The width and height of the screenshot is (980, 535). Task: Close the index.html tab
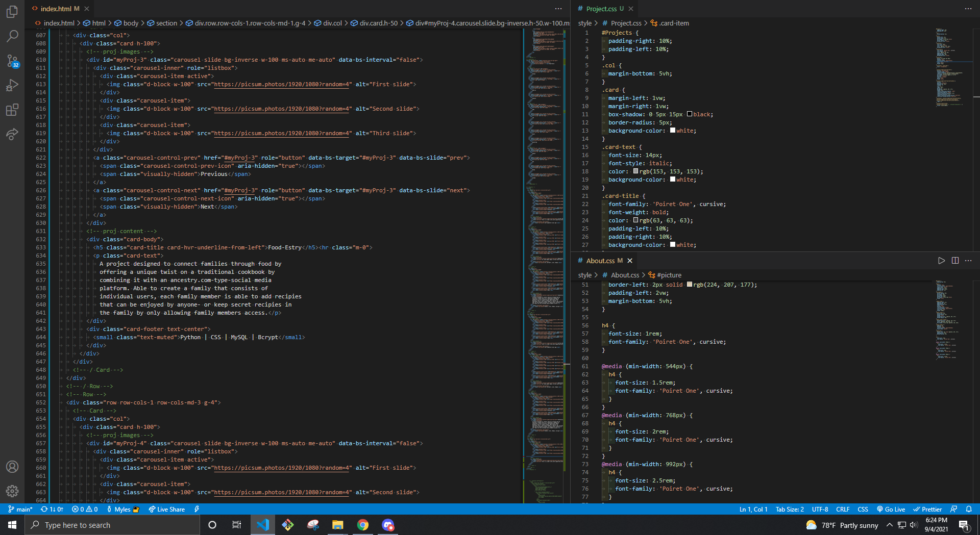(87, 9)
